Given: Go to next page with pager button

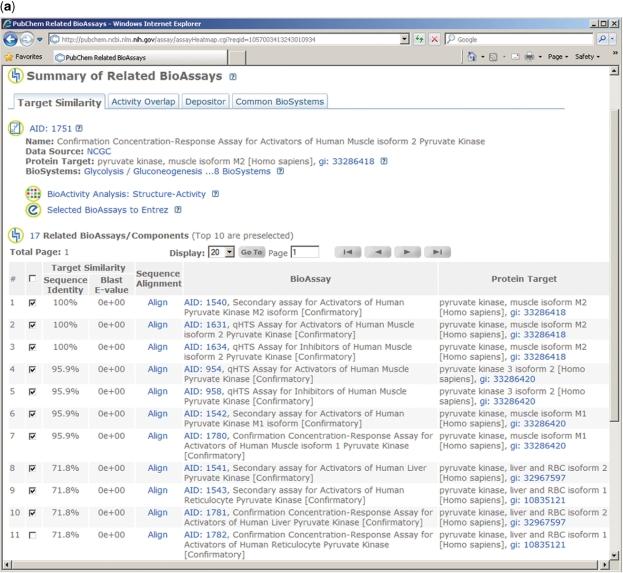Looking at the screenshot, I should [407, 252].
